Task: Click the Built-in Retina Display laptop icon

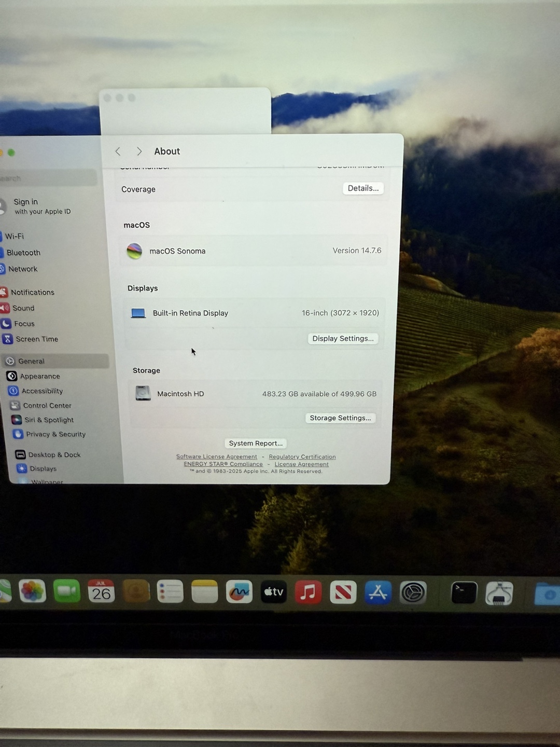Action: pyautogui.click(x=138, y=313)
